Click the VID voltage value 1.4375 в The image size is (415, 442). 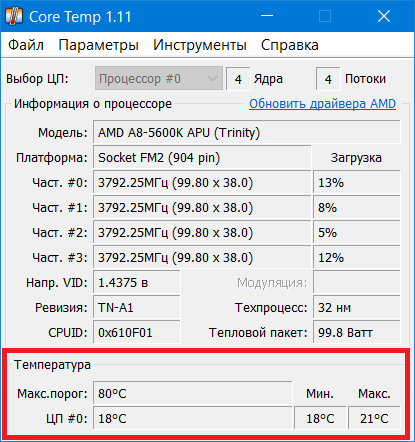pos(137,282)
